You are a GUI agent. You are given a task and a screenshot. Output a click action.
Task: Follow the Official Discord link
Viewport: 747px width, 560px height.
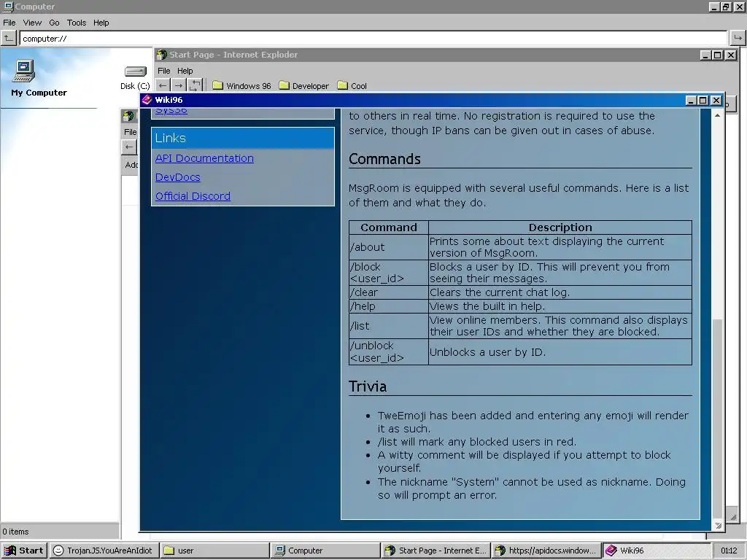point(193,196)
